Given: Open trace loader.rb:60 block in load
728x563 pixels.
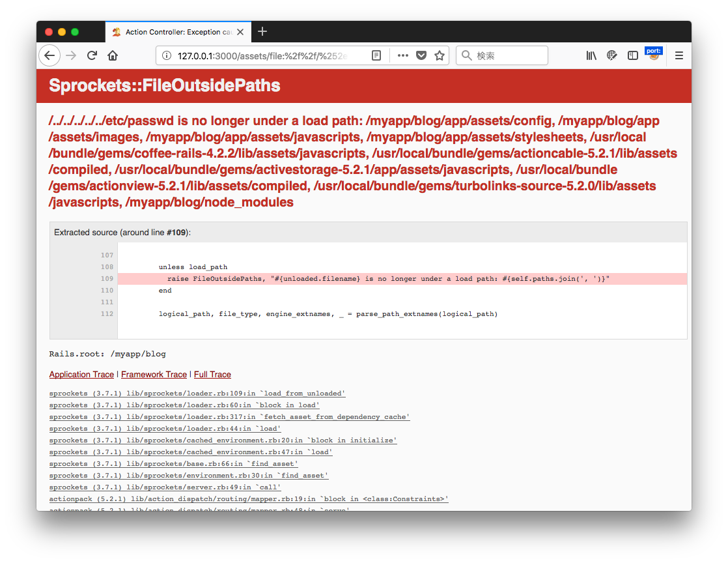Looking at the screenshot, I should tap(184, 405).
